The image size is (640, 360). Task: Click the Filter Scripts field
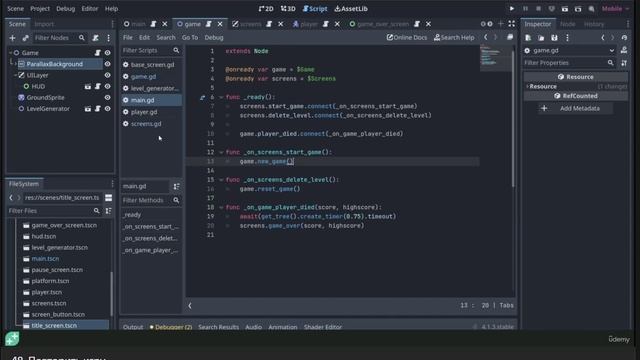click(x=151, y=50)
